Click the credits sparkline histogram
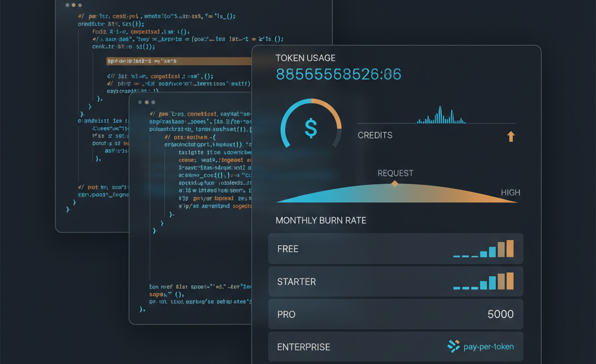The image size is (596, 364). coord(441,115)
